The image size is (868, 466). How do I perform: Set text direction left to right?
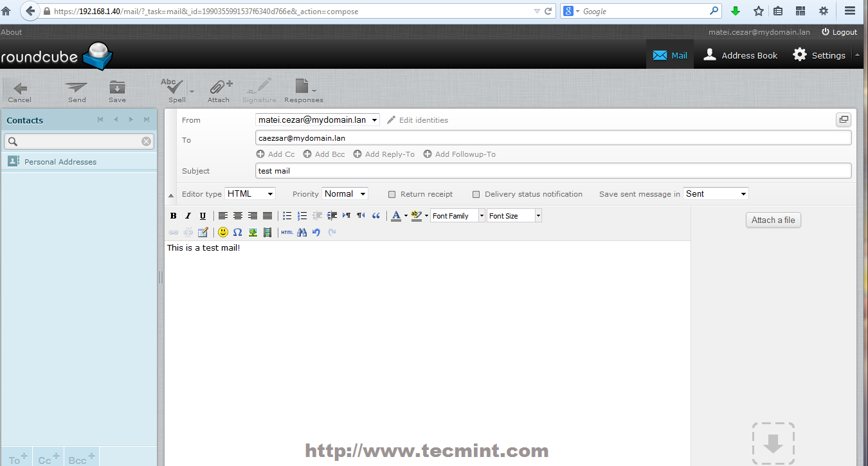(x=347, y=216)
